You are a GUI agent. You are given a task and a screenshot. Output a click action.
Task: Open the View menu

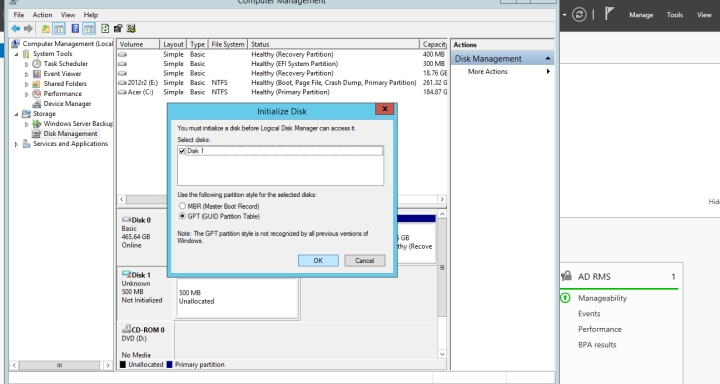(x=68, y=15)
